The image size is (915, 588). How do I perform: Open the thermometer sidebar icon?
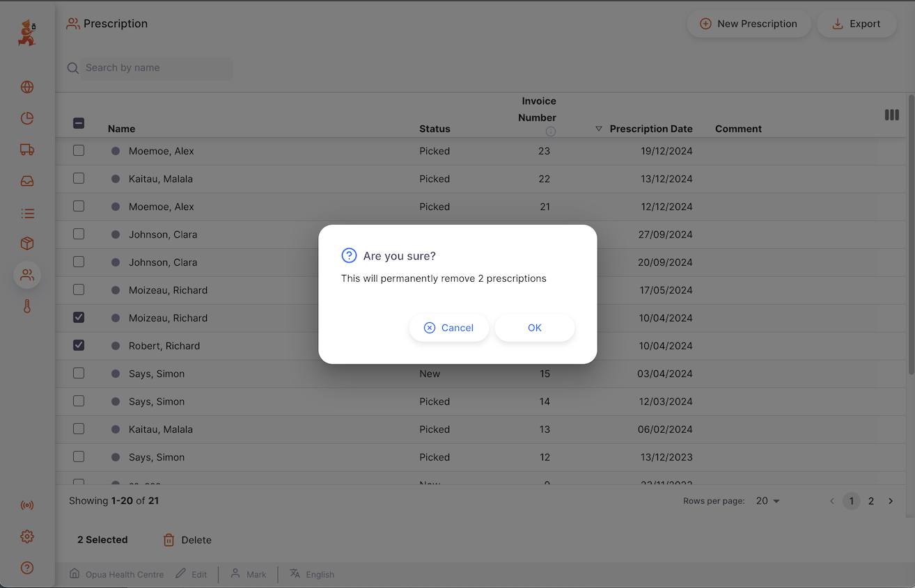pyautogui.click(x=27, y=306)
